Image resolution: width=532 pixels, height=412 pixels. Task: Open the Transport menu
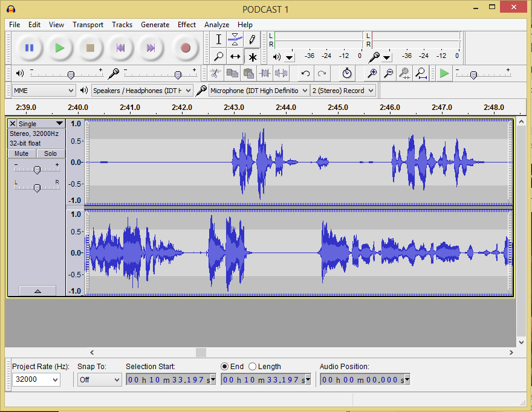tap(88, 25)
